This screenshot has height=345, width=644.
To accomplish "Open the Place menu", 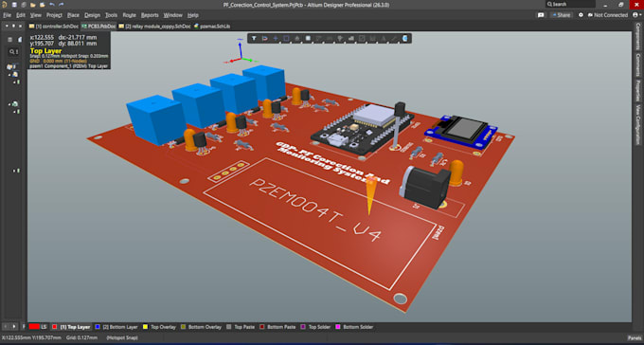I will tap(73, 15).
